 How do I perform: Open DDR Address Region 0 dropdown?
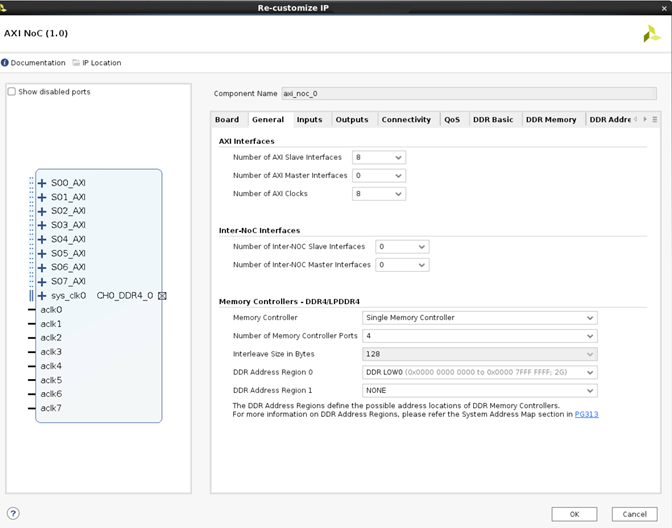(480, 372)
